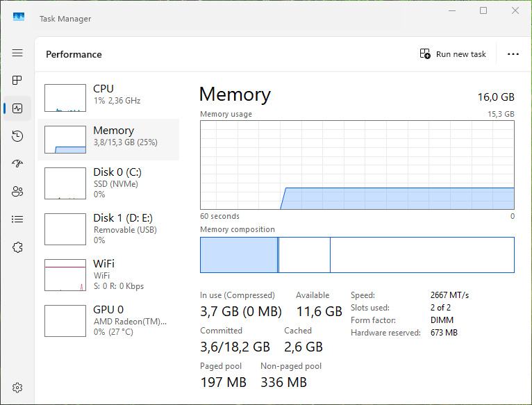Open the hamburger navigation menu

[x=17, y=53]
